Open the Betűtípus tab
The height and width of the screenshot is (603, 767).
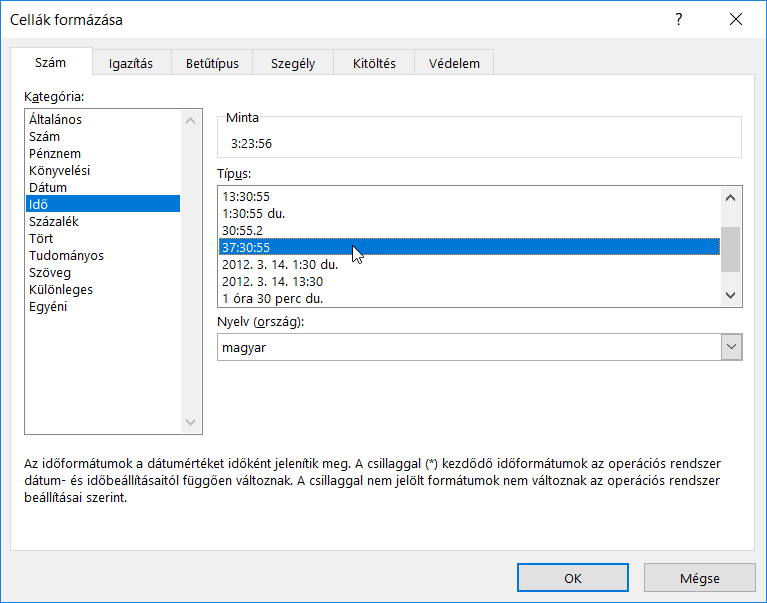212,63
